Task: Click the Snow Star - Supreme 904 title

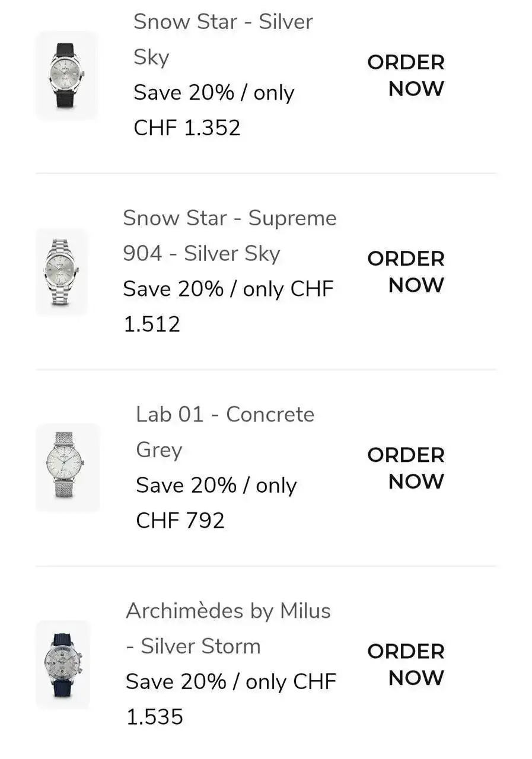Action: (x=230, y=235)
